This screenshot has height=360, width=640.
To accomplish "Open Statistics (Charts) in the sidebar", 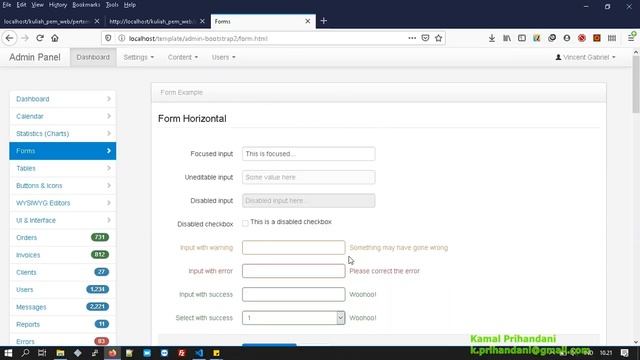I will pyautogui.click(x=62, y=133).
